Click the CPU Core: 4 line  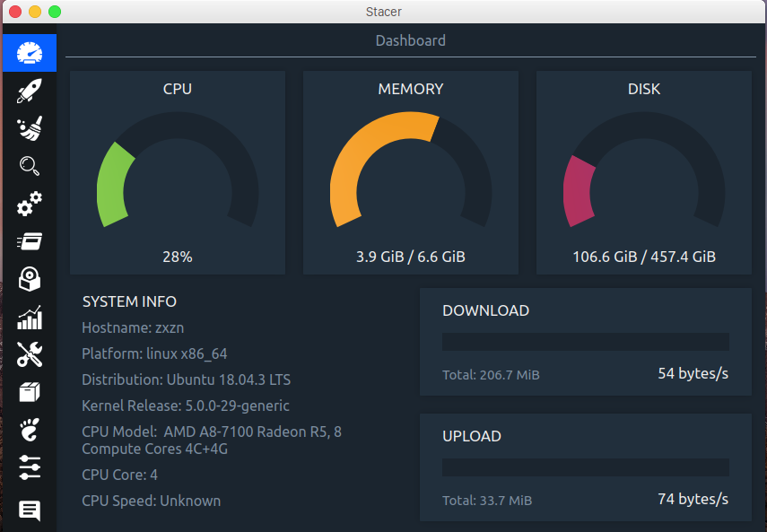pos(120,475)
